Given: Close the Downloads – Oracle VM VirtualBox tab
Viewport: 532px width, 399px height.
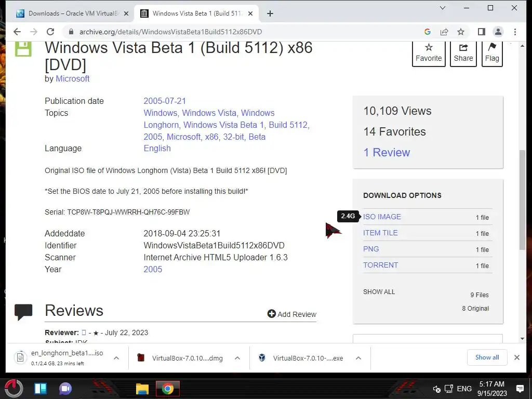Looking at the screenshot, I should (x=126, y=14).
